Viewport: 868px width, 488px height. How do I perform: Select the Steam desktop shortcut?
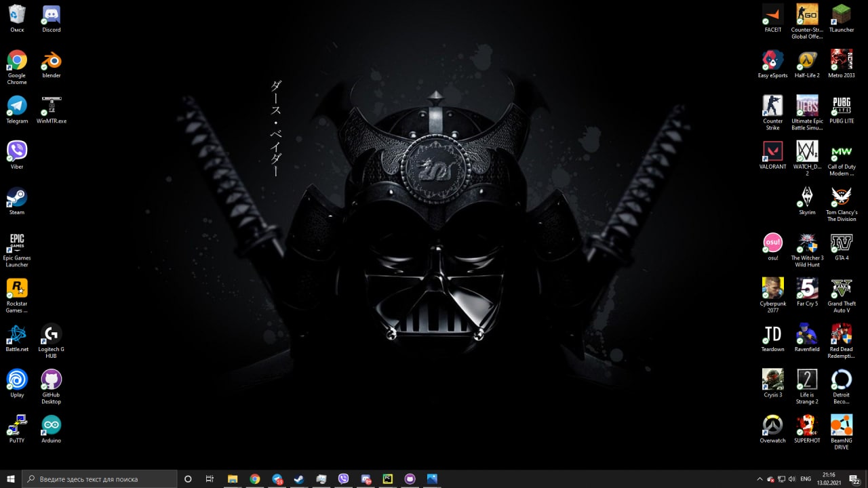[x=17, y=201]
